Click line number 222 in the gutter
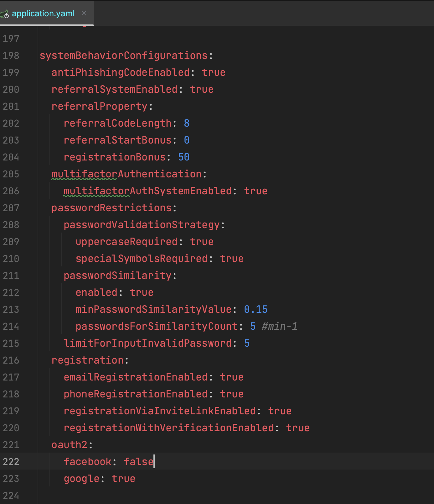The width and height of the screenshot is (434, 504). (x=11, y=462)
